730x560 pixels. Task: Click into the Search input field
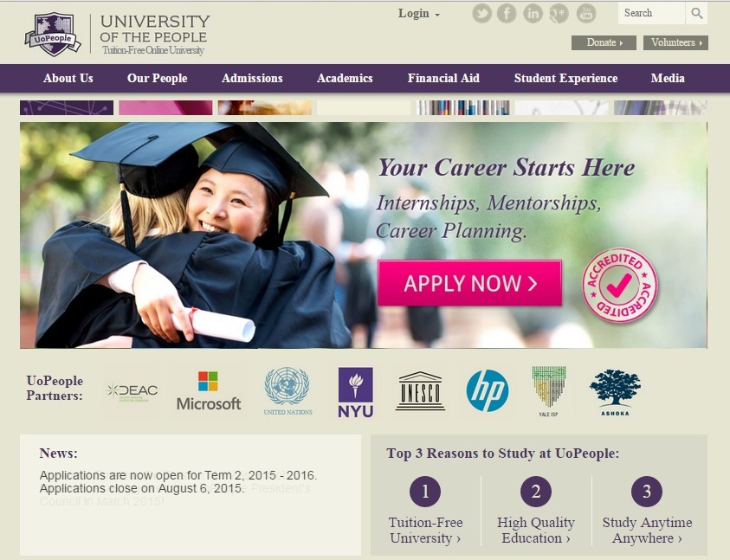(651, 13)
